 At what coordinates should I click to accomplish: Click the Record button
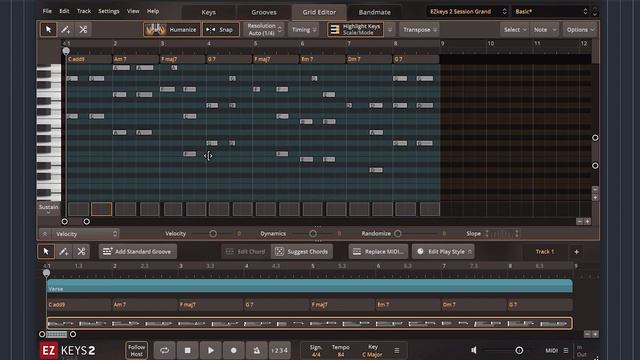point(233,350)
